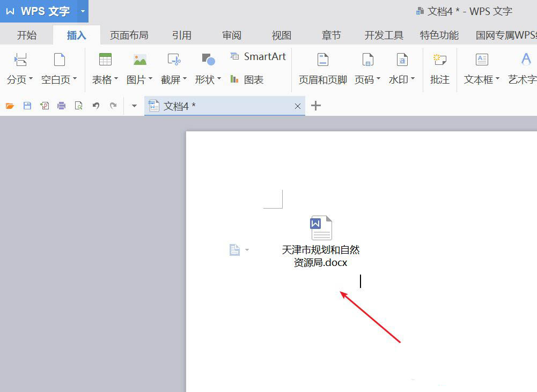Open the WPS 文字 application menu

point(39,11)
